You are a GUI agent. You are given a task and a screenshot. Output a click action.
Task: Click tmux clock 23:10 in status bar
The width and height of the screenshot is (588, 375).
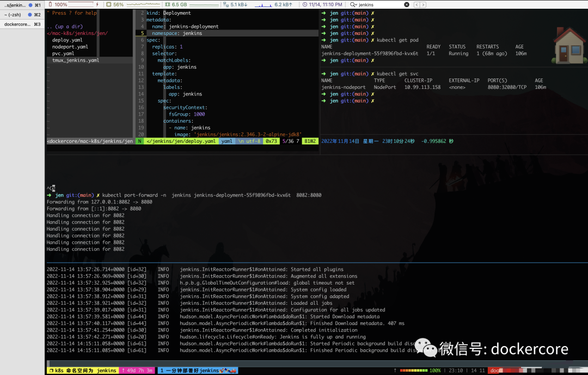pyautogui.click(x=456, y=371)
